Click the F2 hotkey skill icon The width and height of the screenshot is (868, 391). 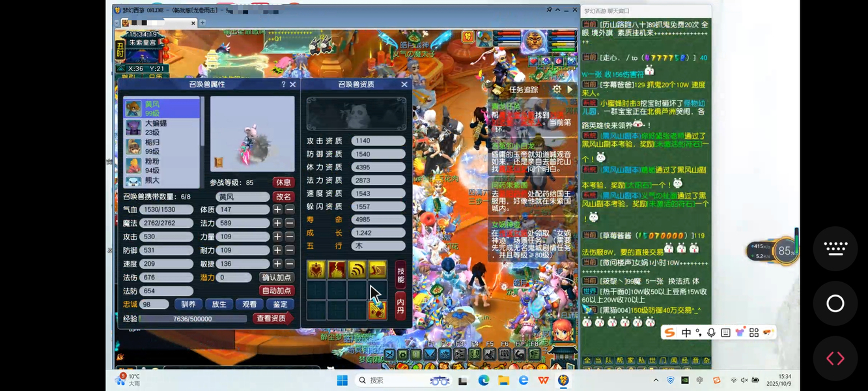pyautogui.click(x=445, y=355)
